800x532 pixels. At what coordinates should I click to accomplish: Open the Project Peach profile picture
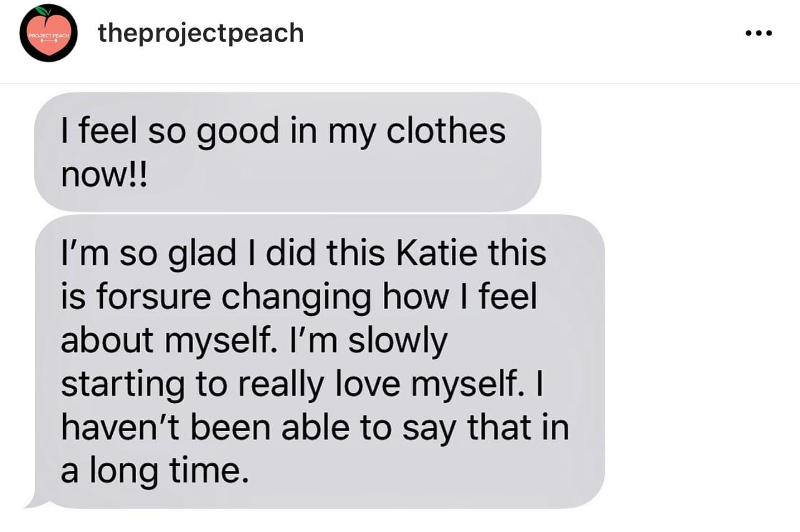click(x=48, y=33)
